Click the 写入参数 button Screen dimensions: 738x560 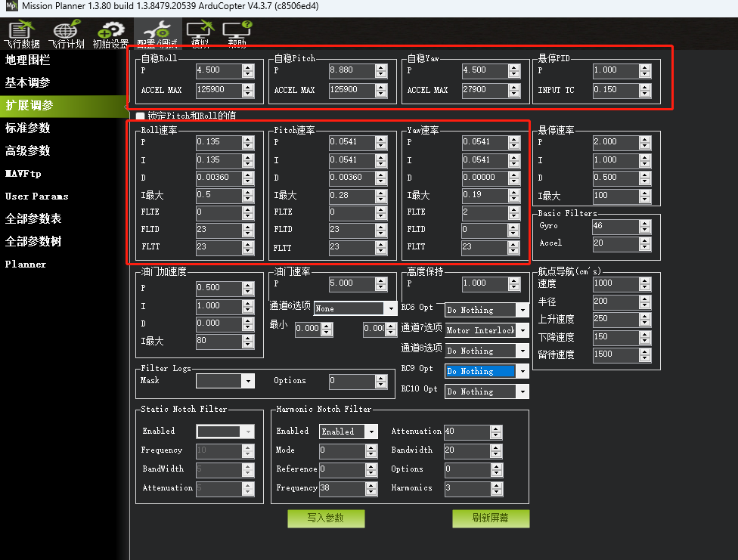point(326,519)
